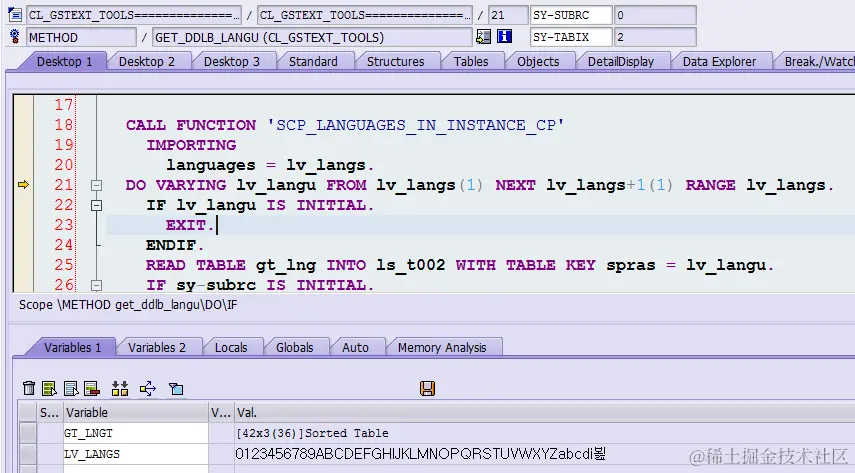Click the ENDIF. statement on line 24
The height and width of the screenshot is (473, 855).
coord(174,246)
